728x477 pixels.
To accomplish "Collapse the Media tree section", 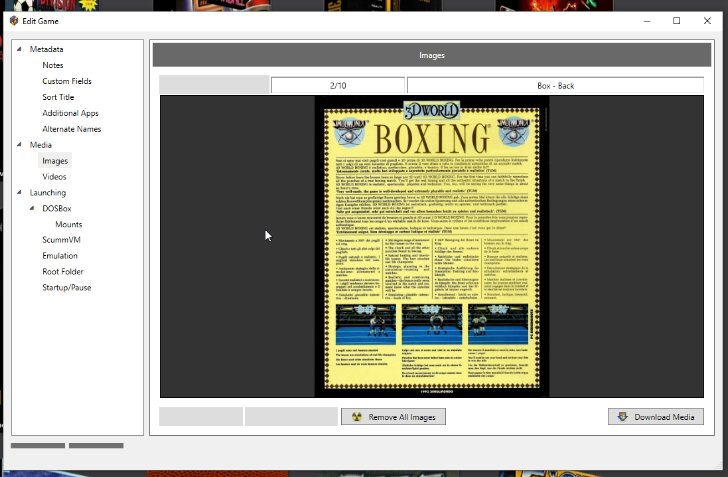I will point(19,144).
